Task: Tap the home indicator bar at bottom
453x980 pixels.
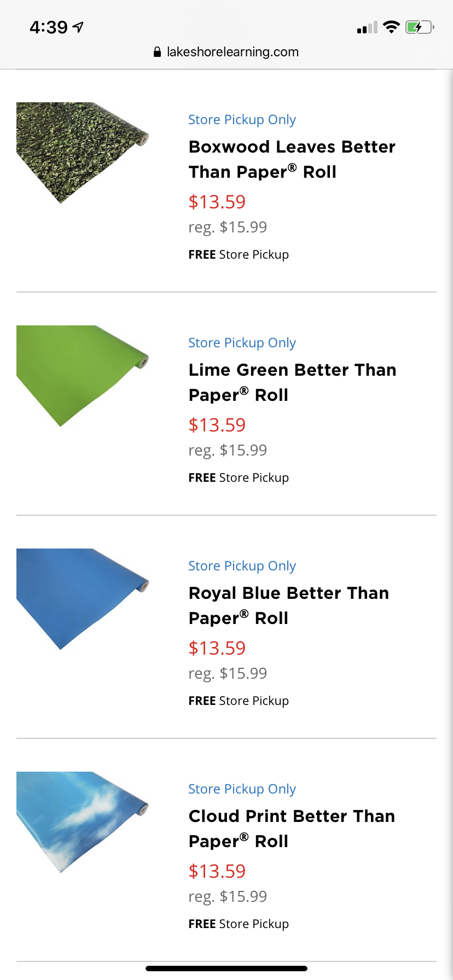Action: 226,969
